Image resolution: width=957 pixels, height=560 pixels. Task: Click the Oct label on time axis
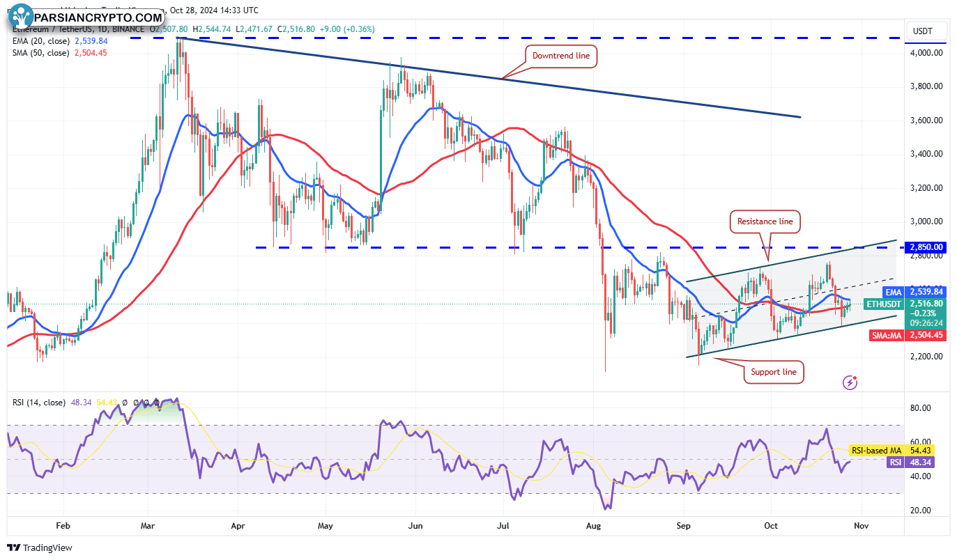771,527
